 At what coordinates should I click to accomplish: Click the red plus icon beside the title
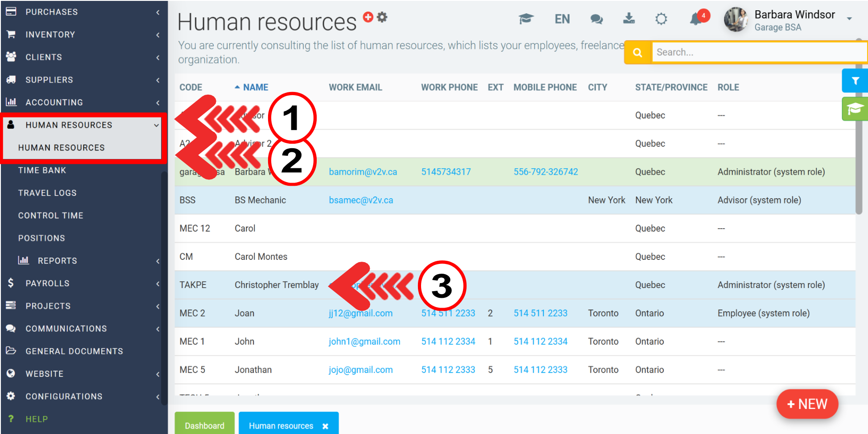[368, 17]
